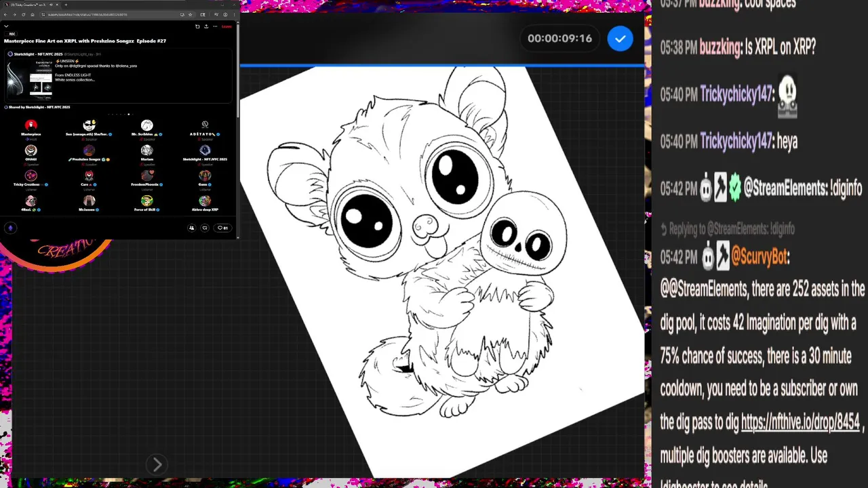Screen dimensions: 868x488
Task: Open the Masterpiece host avatar
Action: pyautogui.click(x=31, y=125)
